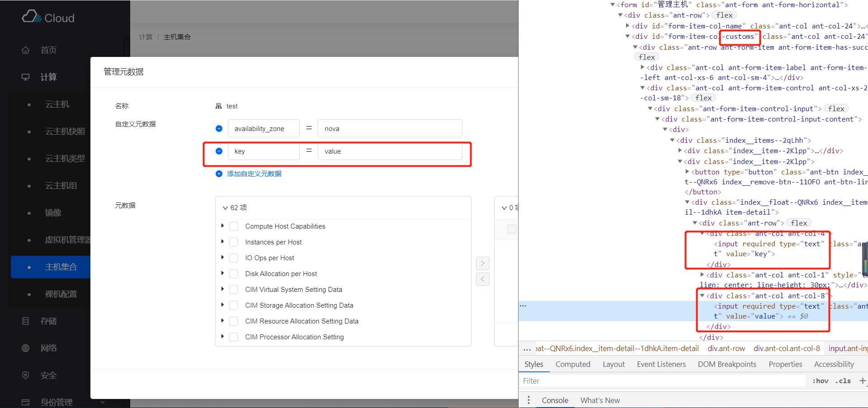Screen dimensions: 868x408
Task: Click the blue plus add-metadata icon
Action: (x=219, y=174)
